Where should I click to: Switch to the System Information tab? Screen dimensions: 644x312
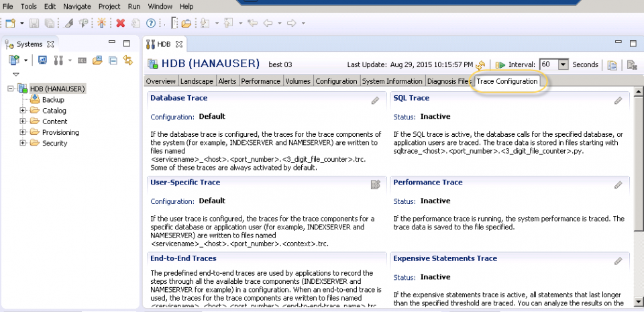(x=392, y=81)
